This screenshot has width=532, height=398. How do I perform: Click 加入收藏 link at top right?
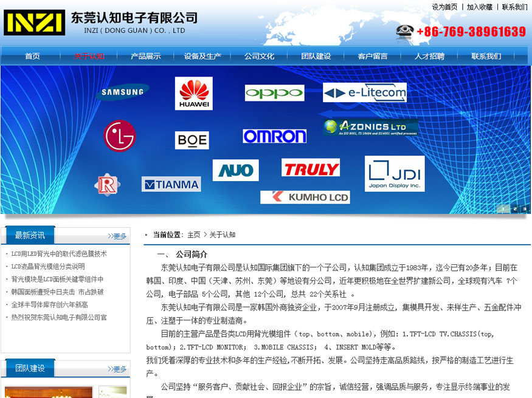point(480,7)
